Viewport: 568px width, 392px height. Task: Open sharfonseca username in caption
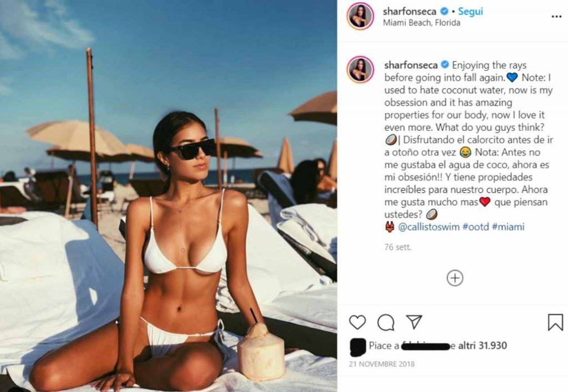coord(411,65)
